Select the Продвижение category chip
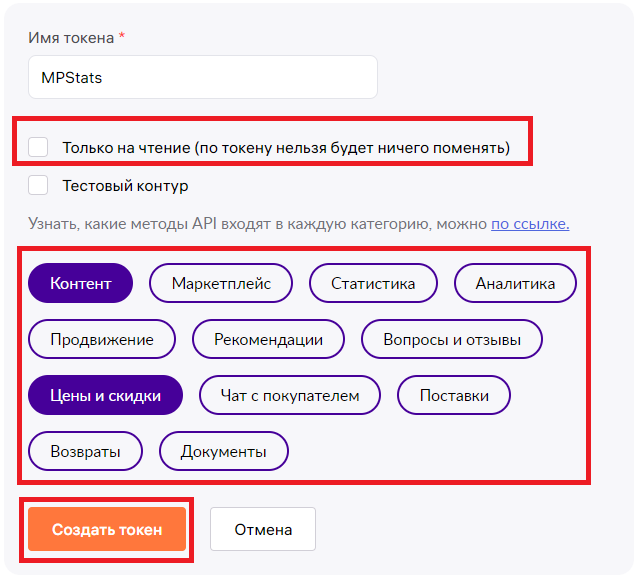This screenshot has width=639, height=579. 102,339
